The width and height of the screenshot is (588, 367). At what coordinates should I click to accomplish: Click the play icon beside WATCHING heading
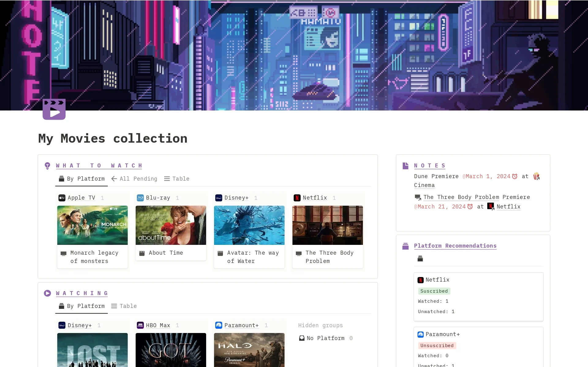47,293
